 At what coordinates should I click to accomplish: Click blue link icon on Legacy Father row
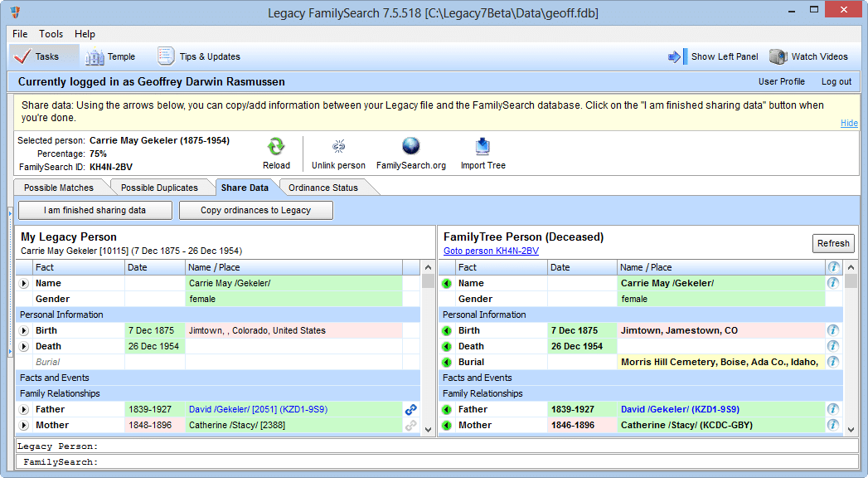click(410, 409)
